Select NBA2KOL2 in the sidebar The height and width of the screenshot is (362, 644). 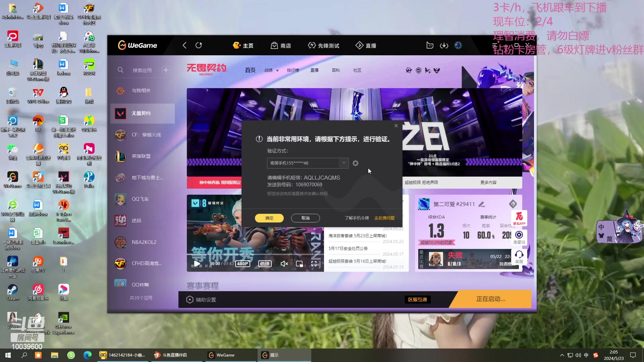point(143,242)
